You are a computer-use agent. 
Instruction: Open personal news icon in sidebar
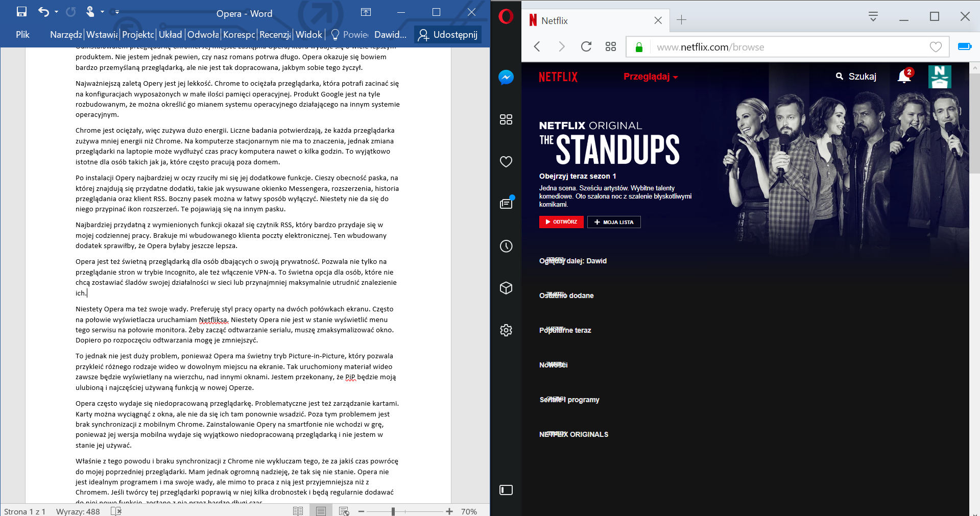pos(506,203)
